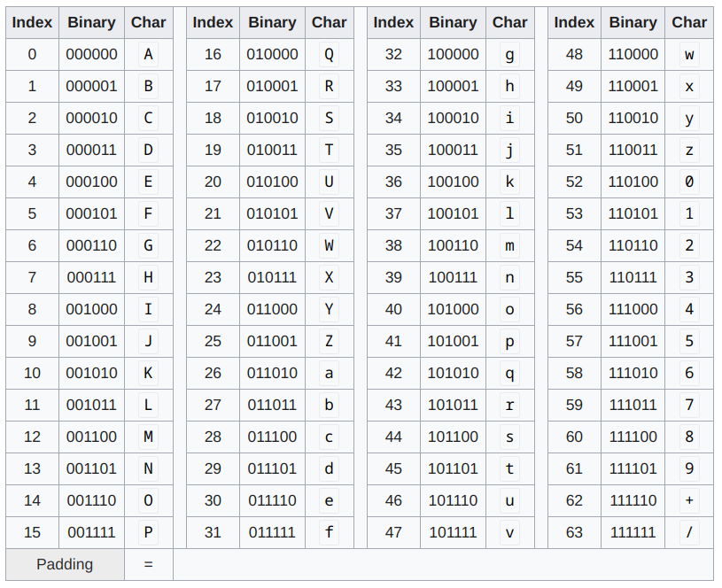Select binary value 011010
This screenshot has width=722, height=588.
point(272,373)
